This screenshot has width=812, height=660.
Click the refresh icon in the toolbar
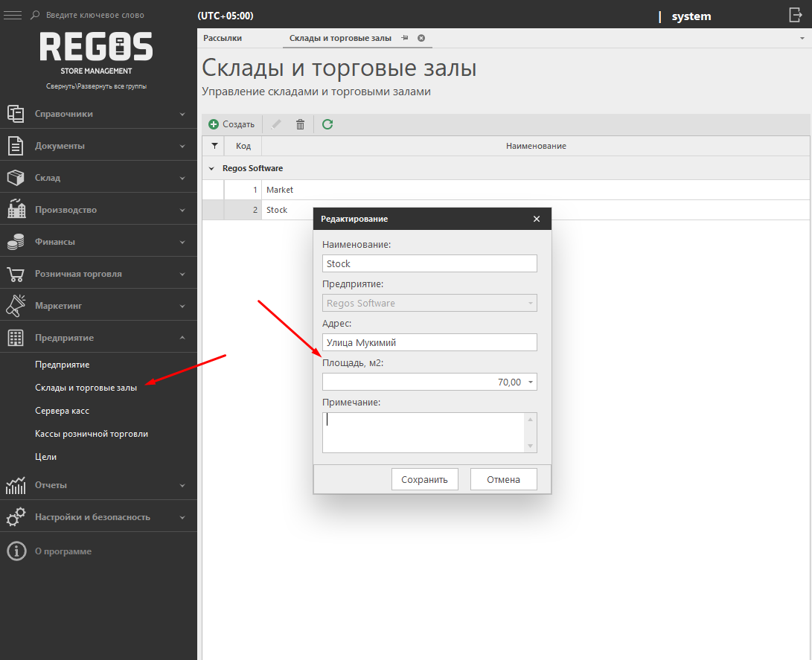point(327,124)
